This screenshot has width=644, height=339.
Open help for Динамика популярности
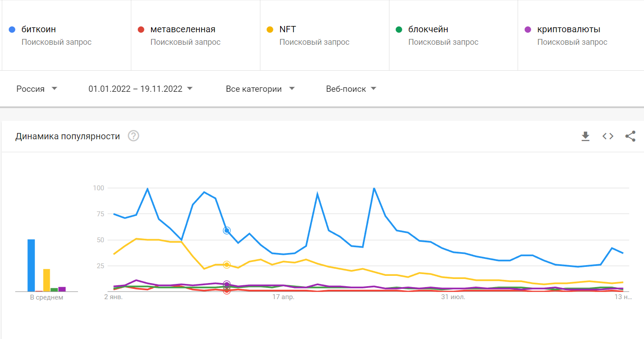coord(134,136)
